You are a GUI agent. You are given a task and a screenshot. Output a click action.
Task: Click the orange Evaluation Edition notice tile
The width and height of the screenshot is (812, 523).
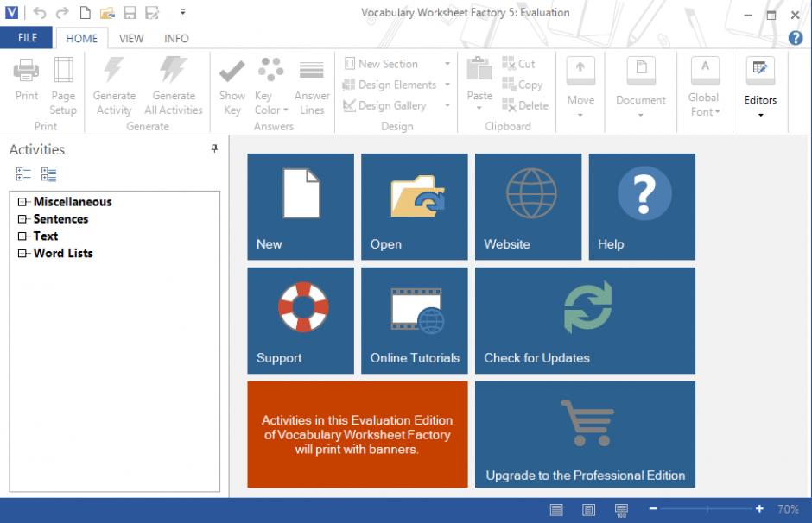tap(358, 435)
